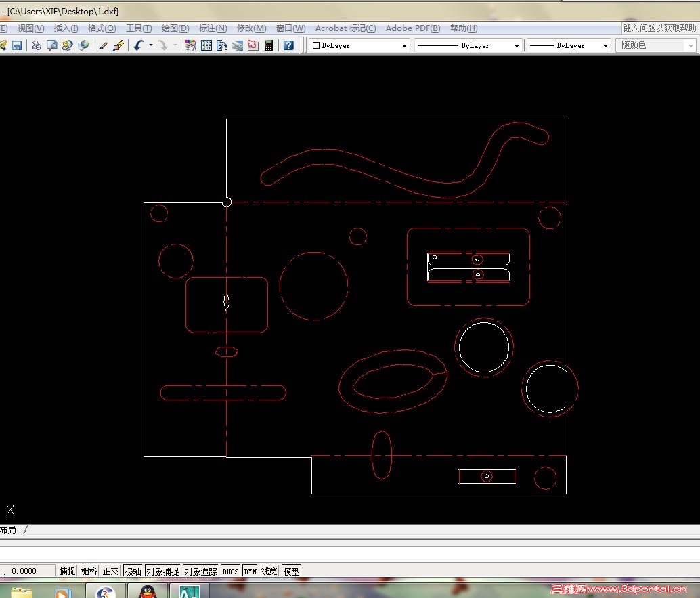
Task: Click the Publish icon
Action: [68, 45]
